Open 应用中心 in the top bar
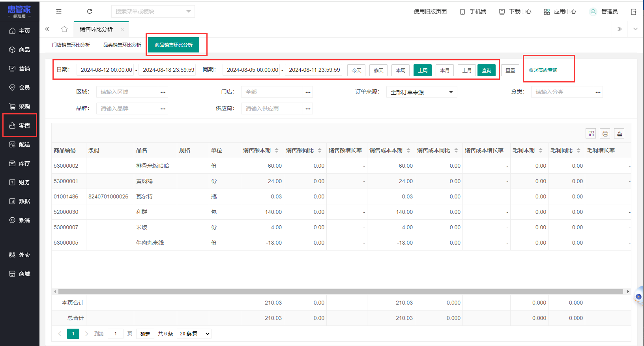 560,12
